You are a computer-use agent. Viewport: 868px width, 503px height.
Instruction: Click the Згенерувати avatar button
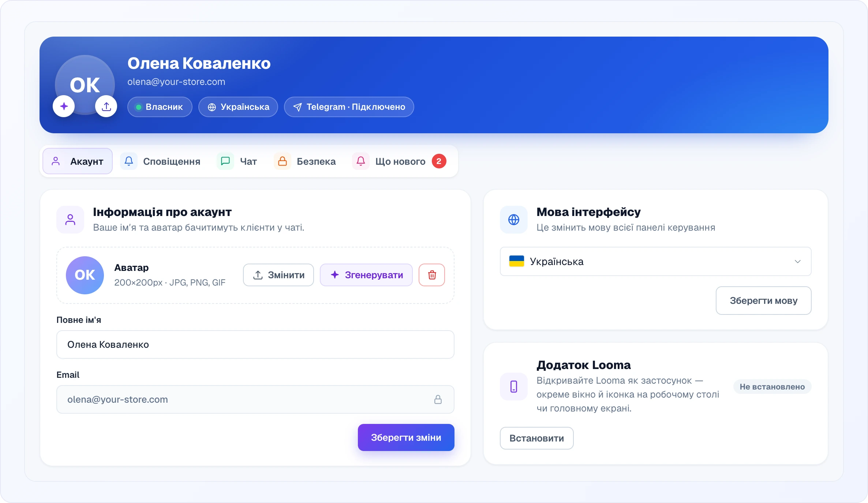(x=366, y=275)
